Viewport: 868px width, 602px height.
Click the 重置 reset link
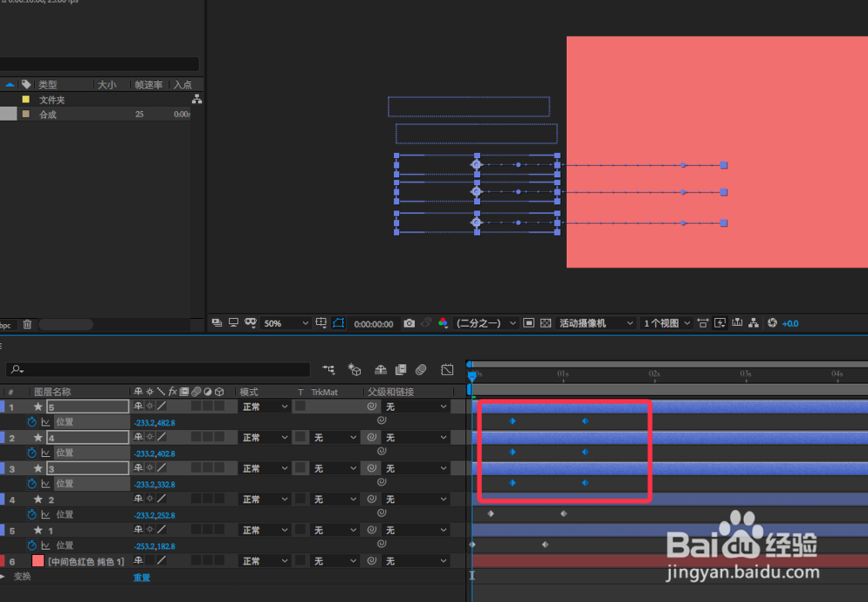coord(141,578)
